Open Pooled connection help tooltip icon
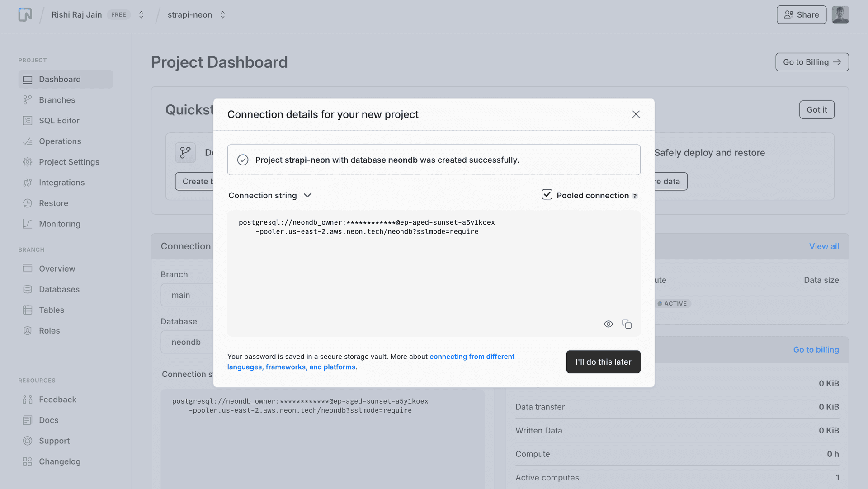The image size is (868, 489). [635, 196]
